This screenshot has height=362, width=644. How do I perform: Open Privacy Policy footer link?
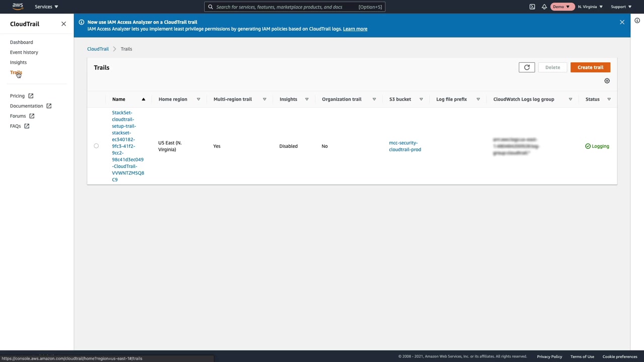549,356
